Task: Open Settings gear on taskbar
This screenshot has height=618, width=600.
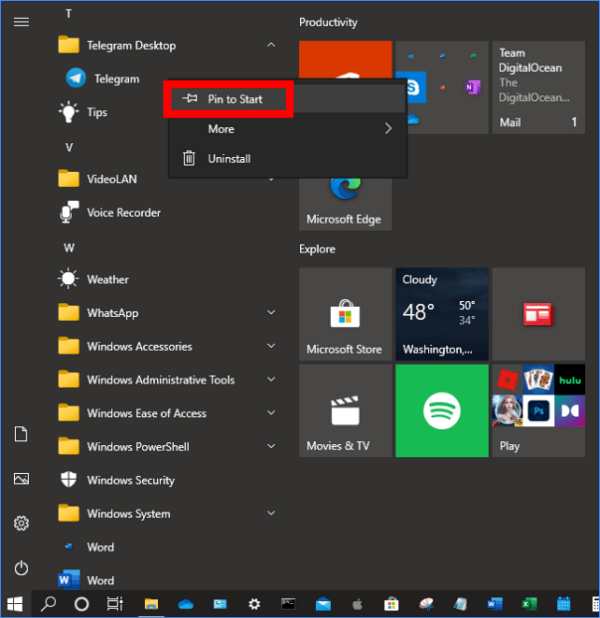Action: click(x=254, y=604)
